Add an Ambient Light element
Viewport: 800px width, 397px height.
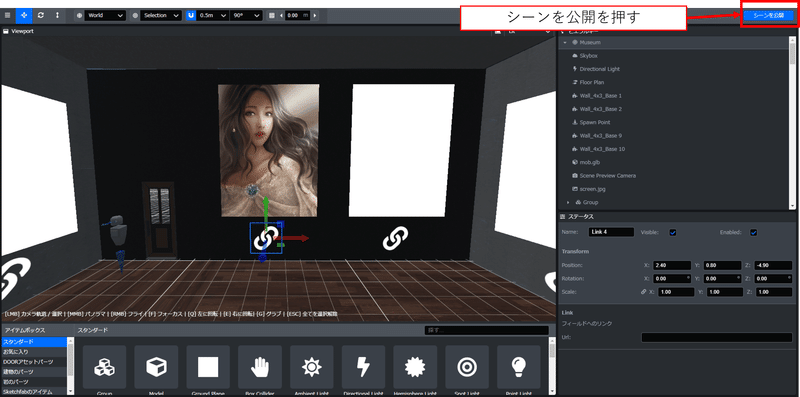coord(312,370)
